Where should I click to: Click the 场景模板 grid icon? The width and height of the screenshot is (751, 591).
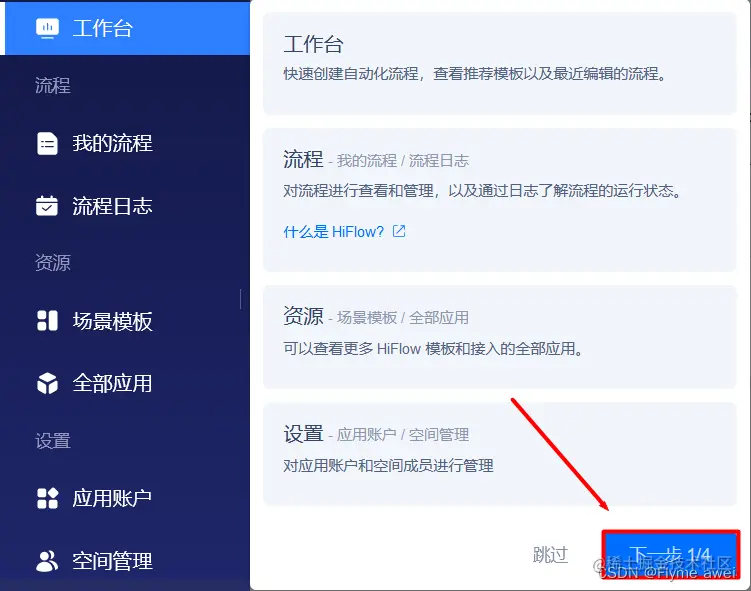click(47, 321)
